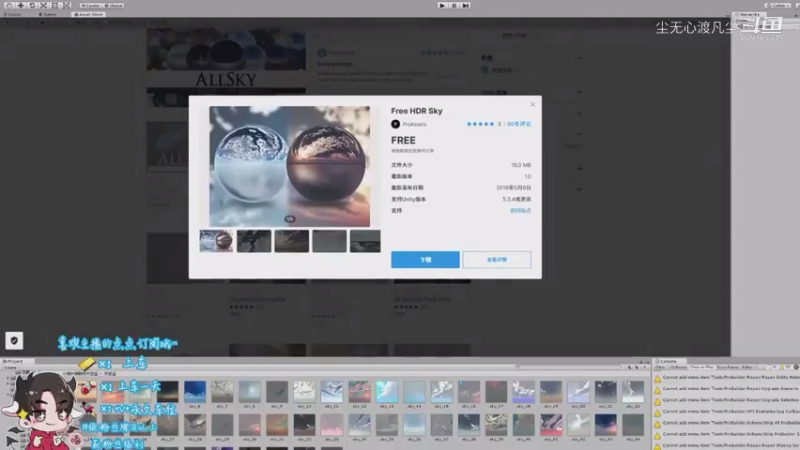Viewport: 800px width, 450px height.
Task: Select the second preview thumbnail in popup
Action: click(254, 241)
